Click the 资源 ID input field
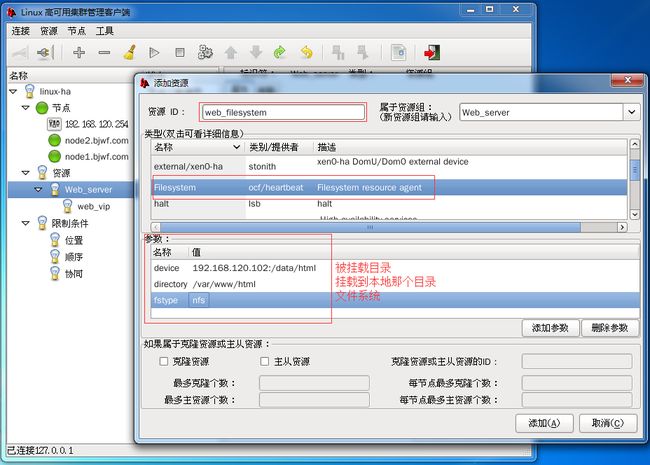The image size is (650, 465). [283, 112]
